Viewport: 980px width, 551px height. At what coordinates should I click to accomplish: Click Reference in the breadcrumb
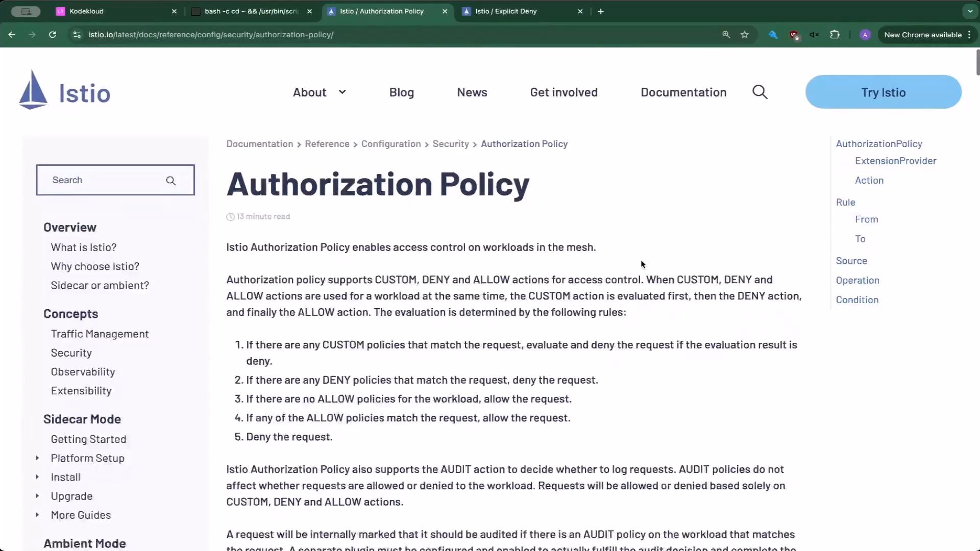[327, 144]
